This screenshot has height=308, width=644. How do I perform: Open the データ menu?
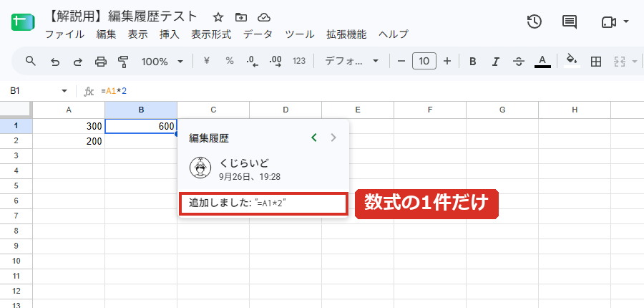[x=258, y=34]
